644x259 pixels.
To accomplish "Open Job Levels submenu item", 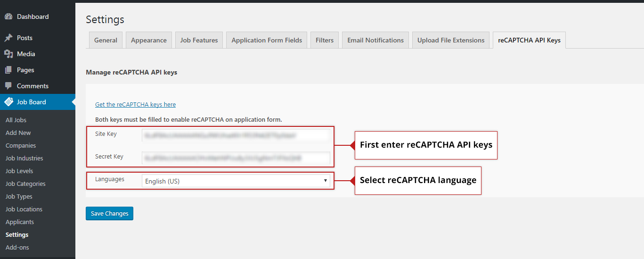I will click(19, 171).
